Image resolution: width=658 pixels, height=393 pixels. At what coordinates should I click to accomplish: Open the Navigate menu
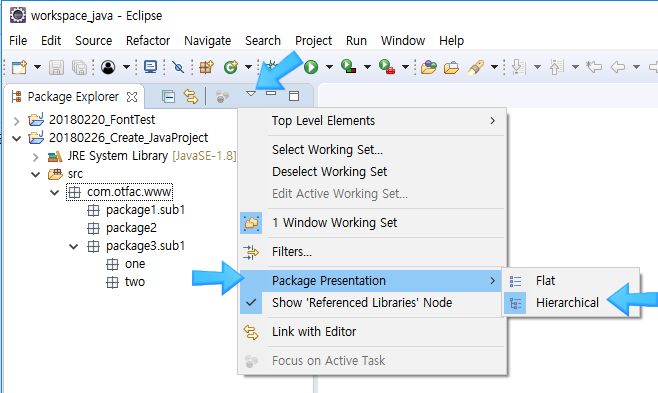tap(207, 41)
